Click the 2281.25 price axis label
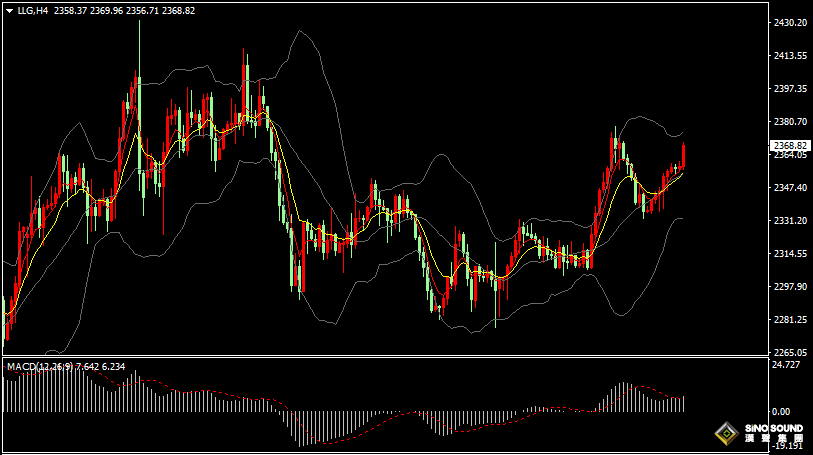This screenshot has width=813, height=455. tap(789, 320)
